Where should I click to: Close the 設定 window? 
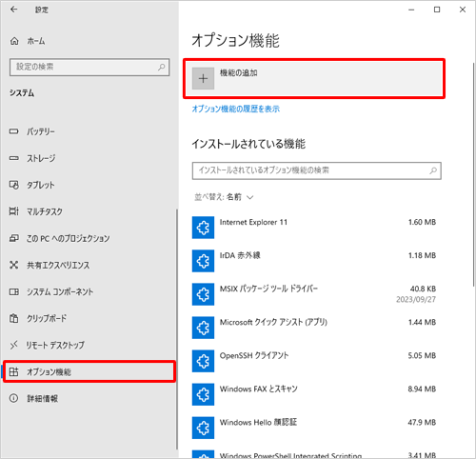(x=463, y=10)
